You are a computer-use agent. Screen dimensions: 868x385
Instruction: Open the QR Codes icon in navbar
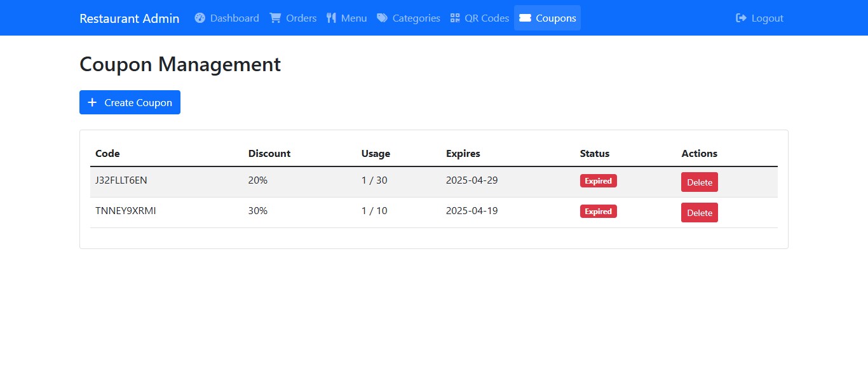click(455, 18)
